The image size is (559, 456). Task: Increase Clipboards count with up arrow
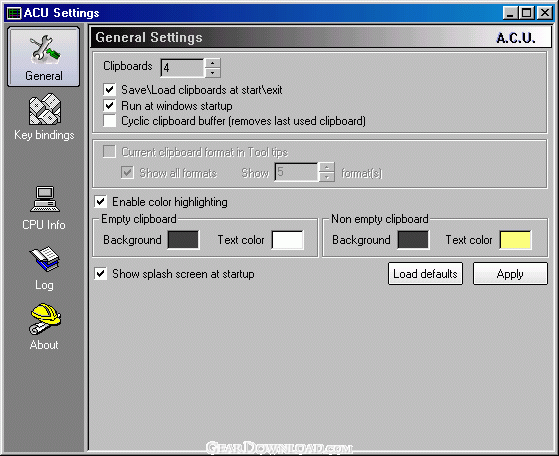click(x=212, y=63)
